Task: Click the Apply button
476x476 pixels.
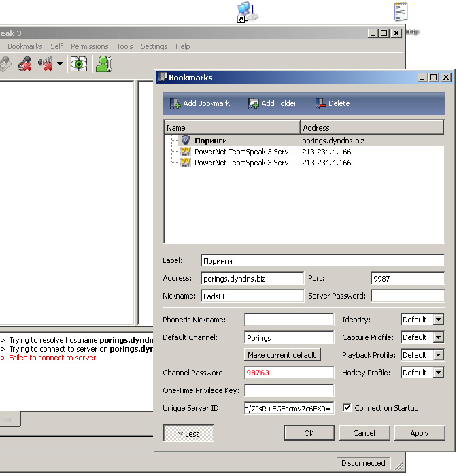Action: [x=420, y=433]
